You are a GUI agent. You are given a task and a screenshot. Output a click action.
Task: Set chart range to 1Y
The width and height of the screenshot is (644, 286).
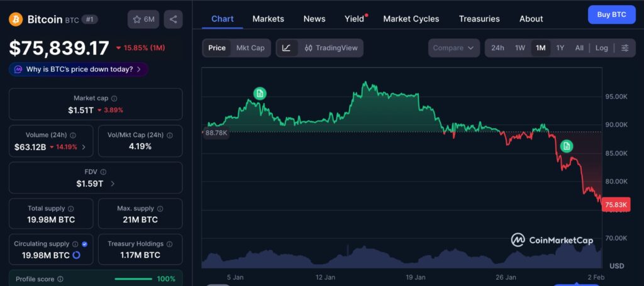click(x=560, y=48)
